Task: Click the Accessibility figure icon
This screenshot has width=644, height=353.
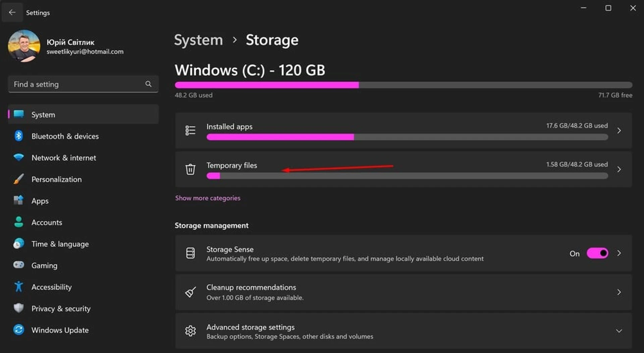Action: click(19, 287)
